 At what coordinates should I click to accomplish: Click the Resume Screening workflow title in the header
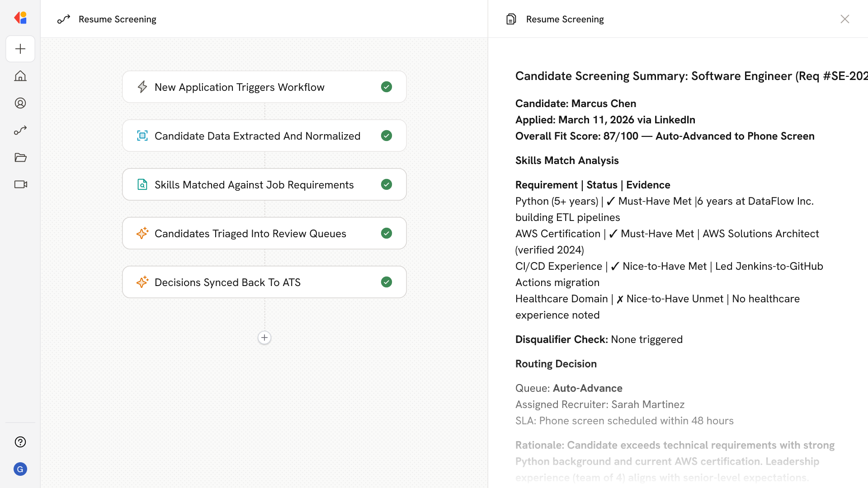[x=117, y=19]
